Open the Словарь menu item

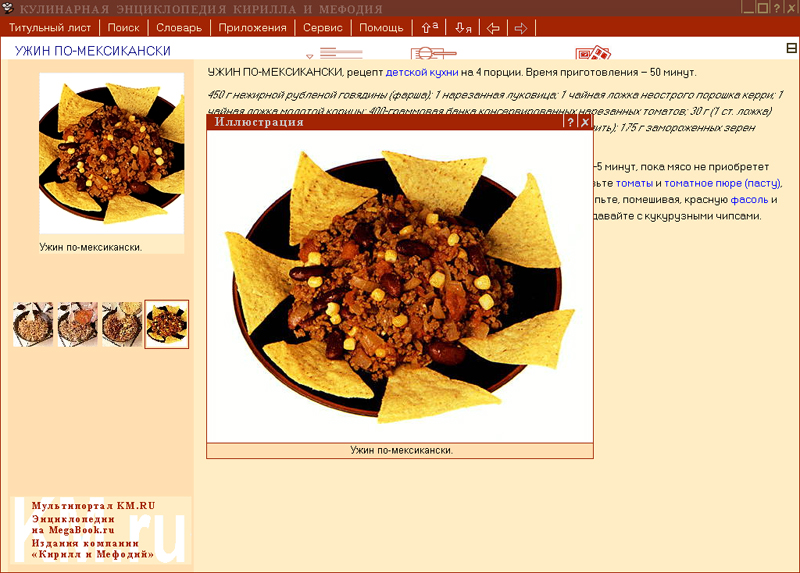tap(179, 28)
